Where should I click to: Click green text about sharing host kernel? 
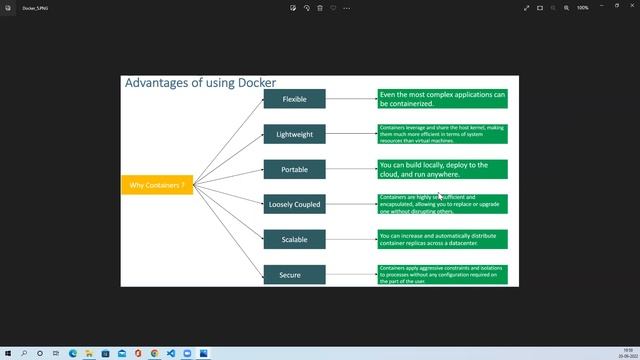(442, 134)
